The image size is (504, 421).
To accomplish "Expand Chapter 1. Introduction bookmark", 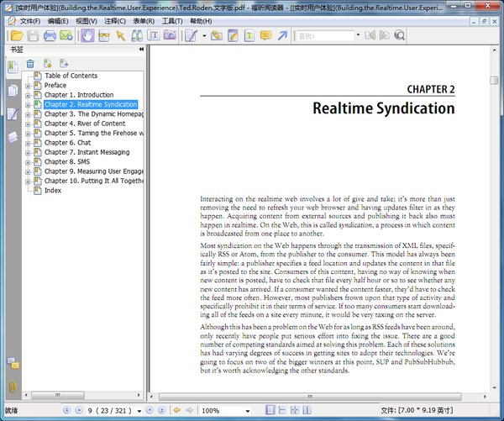I will (x=28, y=95).
